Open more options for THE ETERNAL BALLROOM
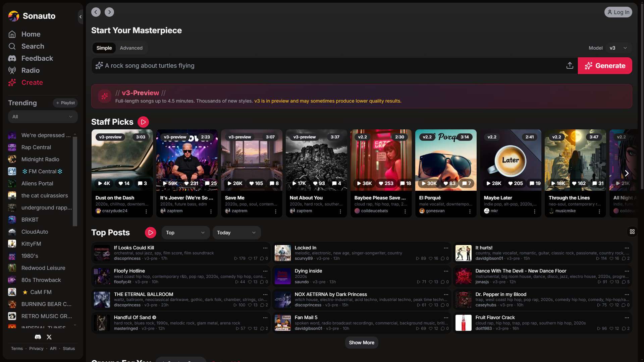Image resolution: width=644 pixels, height=362 pixels. tap(265, 295)
